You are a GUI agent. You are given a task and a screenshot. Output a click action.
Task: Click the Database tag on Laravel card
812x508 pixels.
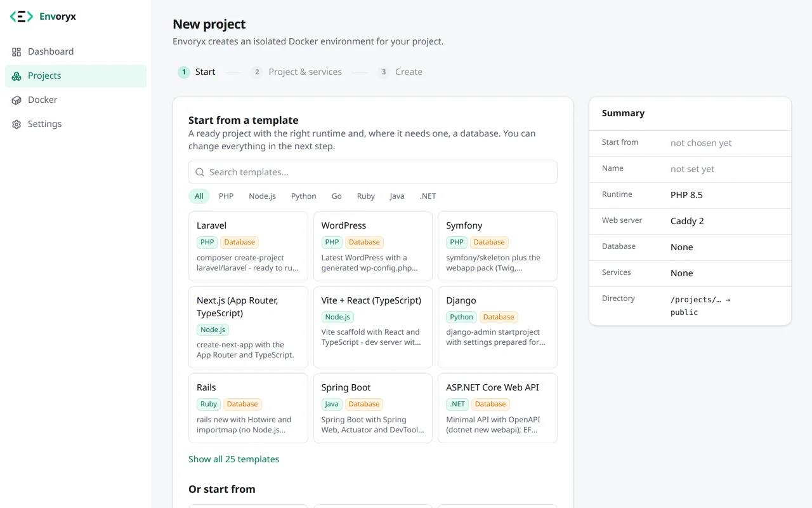pyautogui.click(x=240, y=242)
